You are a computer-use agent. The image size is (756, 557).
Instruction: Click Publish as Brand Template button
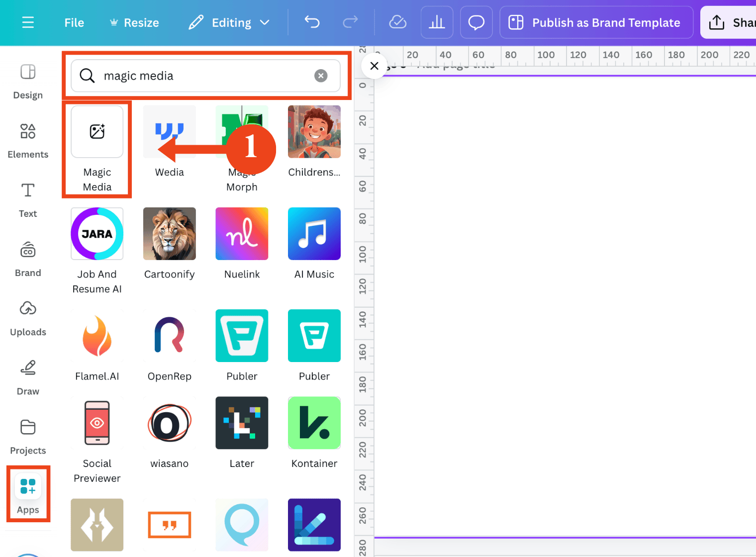tap(596, 22)
